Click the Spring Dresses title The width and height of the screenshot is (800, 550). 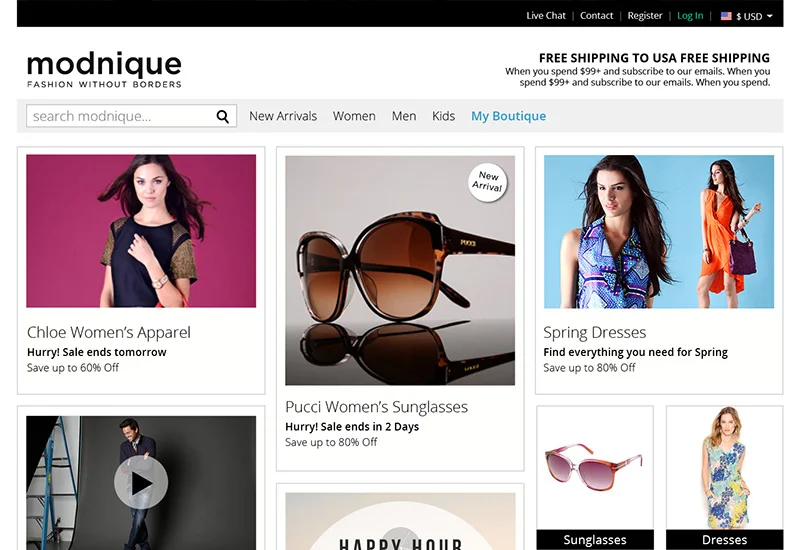click(x=594, y=333)
